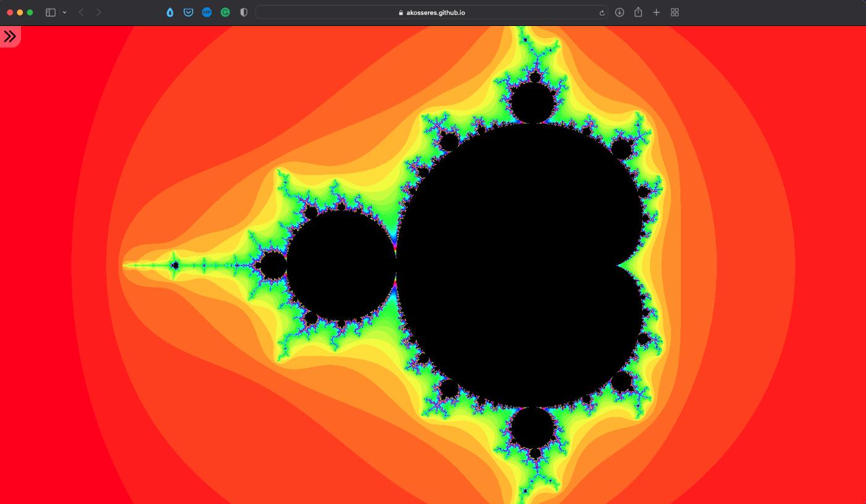Go back to the previous page
866x504 pixels.
81,12
